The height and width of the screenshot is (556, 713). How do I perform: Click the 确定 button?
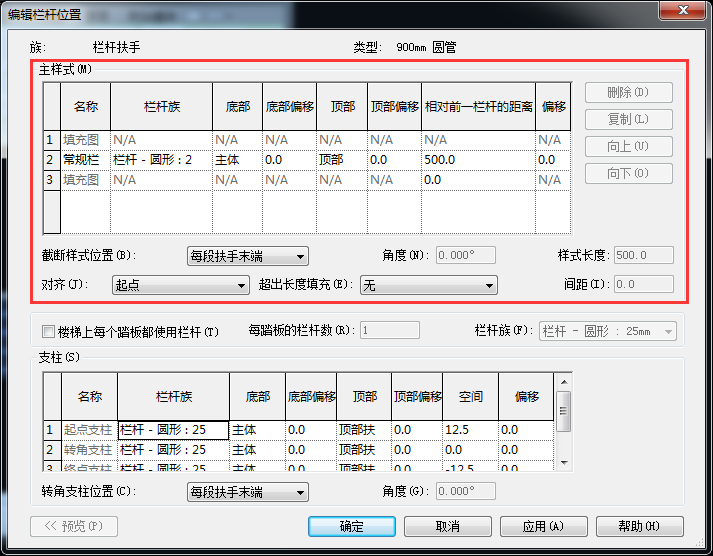352,526
